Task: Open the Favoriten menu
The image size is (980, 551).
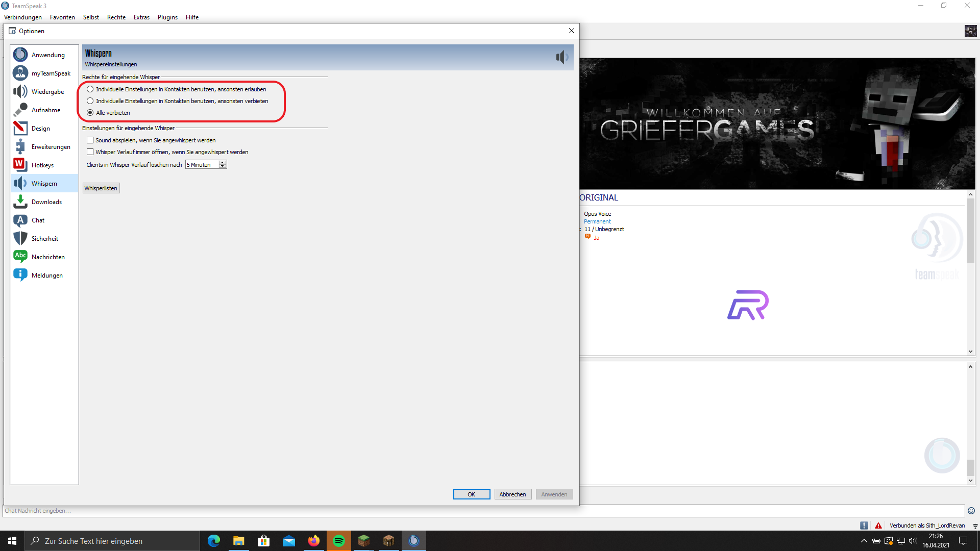Action: (62, 17)
